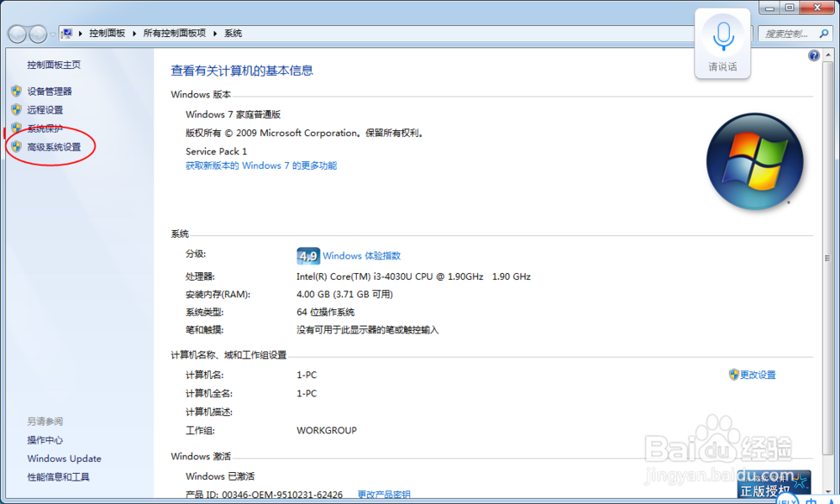Open 操作中心 link under 另请参阅

[x=45, y=440]
